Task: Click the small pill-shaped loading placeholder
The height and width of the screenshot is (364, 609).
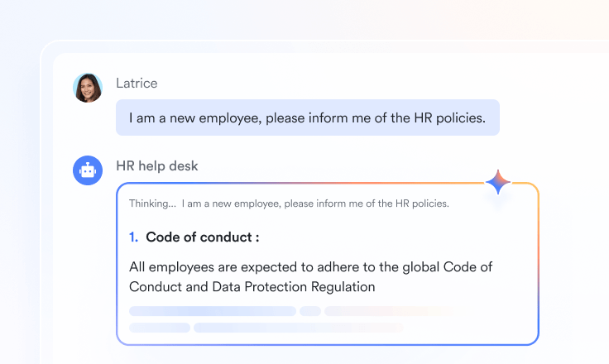Action: tap(310, 311)
